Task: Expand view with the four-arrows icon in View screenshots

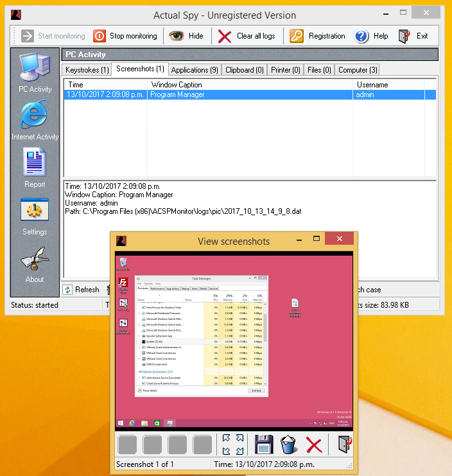Action: tap(233, 445)
